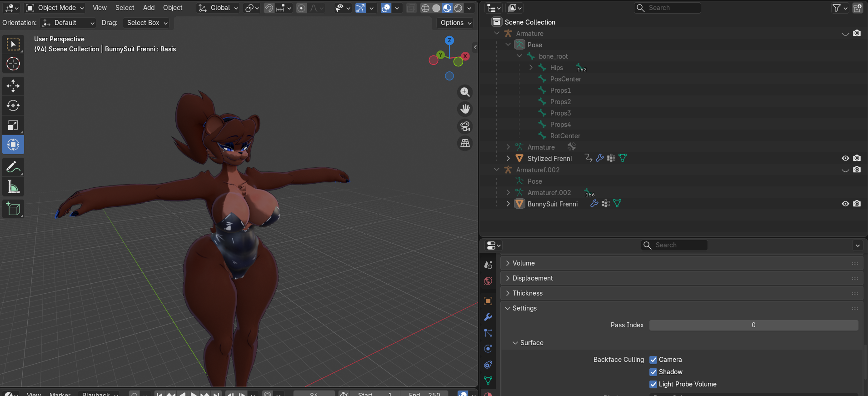The image size is (868, 396).
Task: Hide BunnySuit Frenni using its eye icon
Action: click(x=845, y=204)
